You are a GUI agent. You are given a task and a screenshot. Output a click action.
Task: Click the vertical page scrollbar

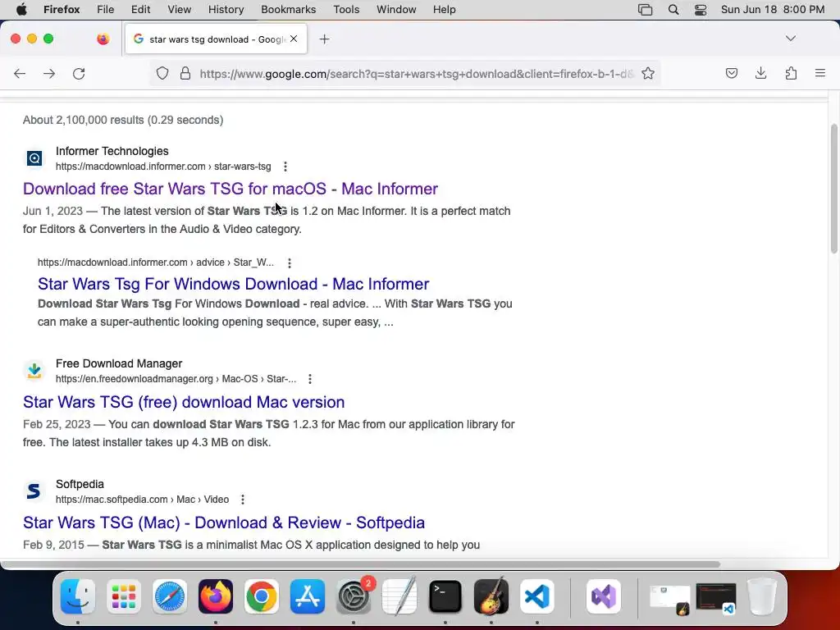point(833,189)
